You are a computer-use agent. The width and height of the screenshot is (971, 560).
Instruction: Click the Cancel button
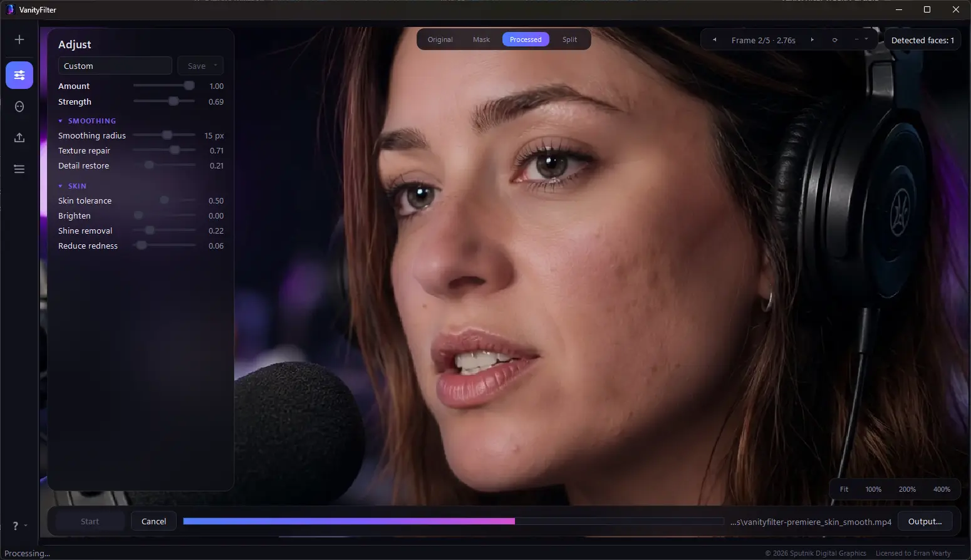pos(153,521)
